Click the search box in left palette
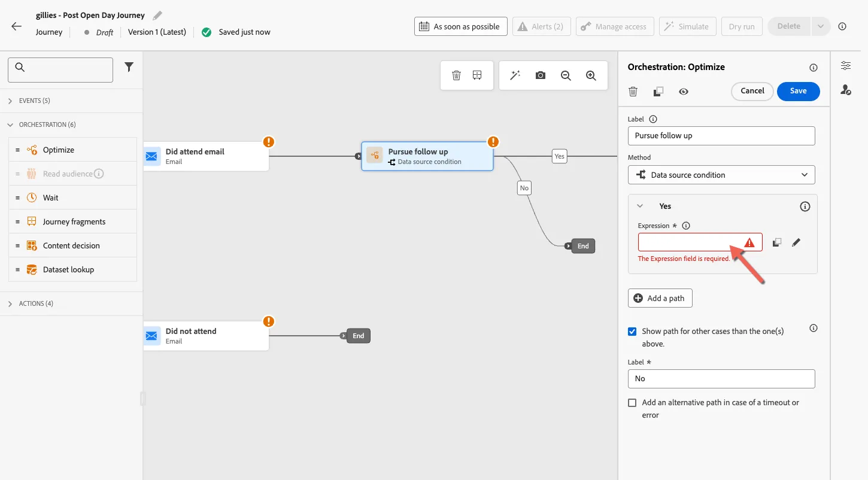 [x=60, y=69]
